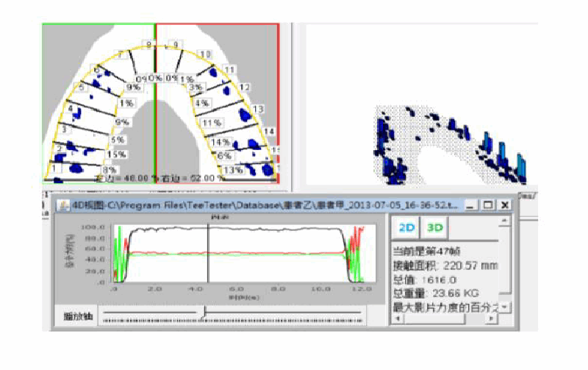Maximize the 4D view window
588x370 pixels.
(486, 205)
